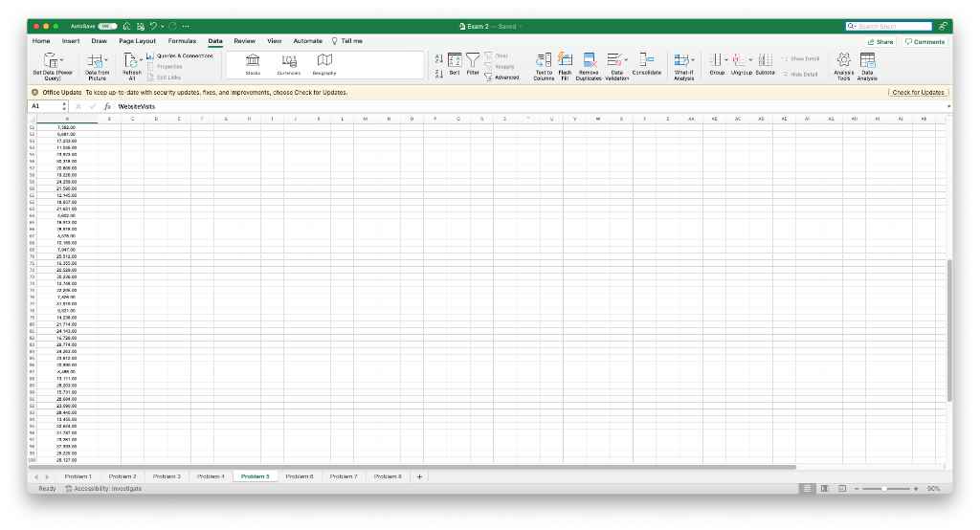Open the Home ribbon tab

41,41
